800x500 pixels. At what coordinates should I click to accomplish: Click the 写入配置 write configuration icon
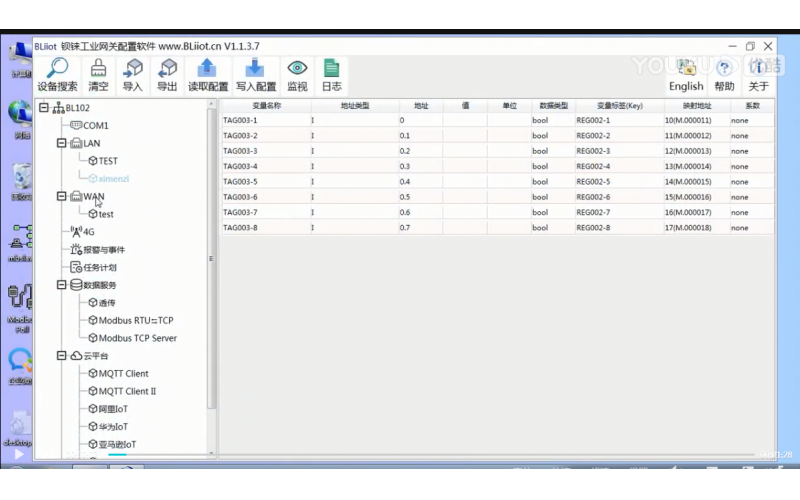(x=256, y=68)
